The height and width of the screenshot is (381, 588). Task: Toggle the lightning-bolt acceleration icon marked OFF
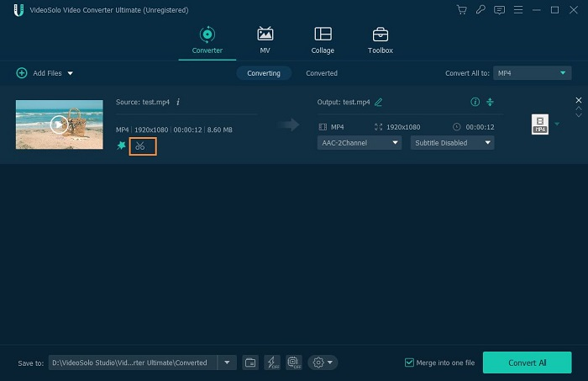(x=272, y=362)
